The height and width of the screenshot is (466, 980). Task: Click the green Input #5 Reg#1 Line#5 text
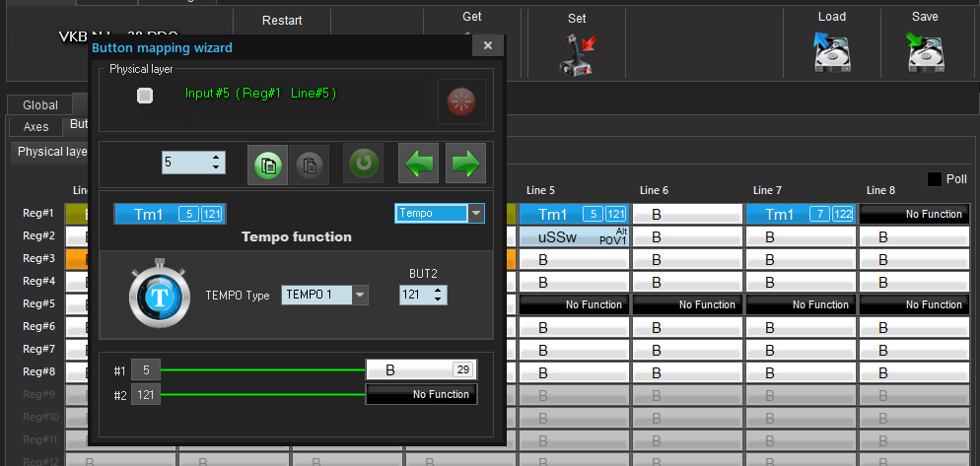(x=260, y=94)
